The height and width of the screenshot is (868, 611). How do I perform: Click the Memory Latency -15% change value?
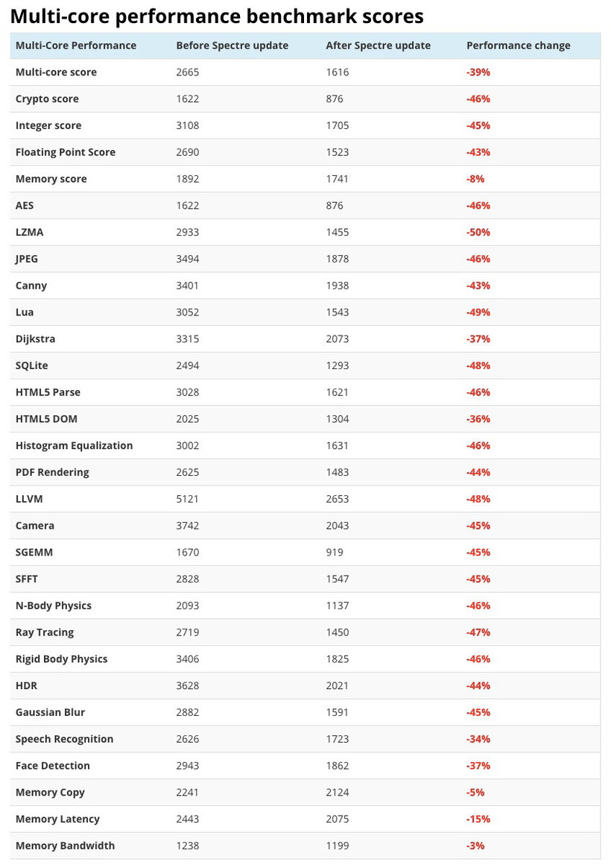pos(478,819)
